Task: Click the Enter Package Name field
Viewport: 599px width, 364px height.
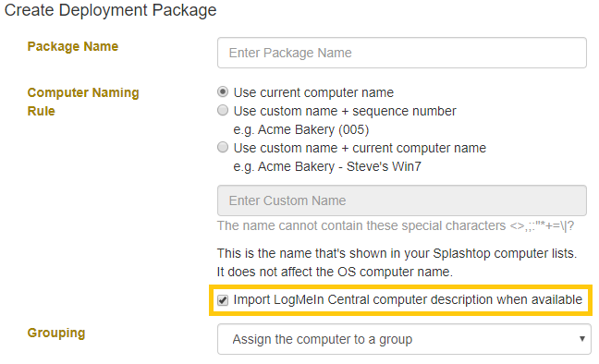Action: point(402,53)
